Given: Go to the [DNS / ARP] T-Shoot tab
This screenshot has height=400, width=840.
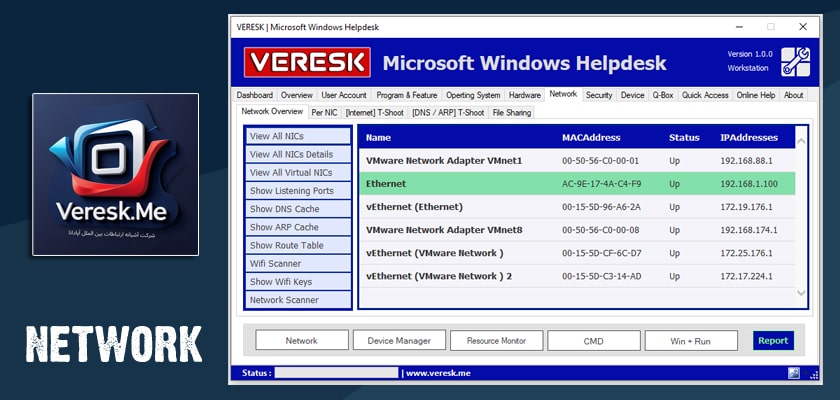Looking at the screenshot, I should pyautogui.click(x=447, y=113).
